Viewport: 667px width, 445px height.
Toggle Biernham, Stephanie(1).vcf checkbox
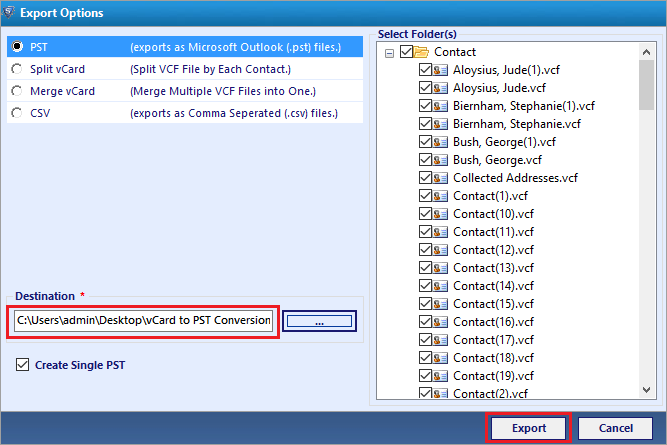point(425,106)
